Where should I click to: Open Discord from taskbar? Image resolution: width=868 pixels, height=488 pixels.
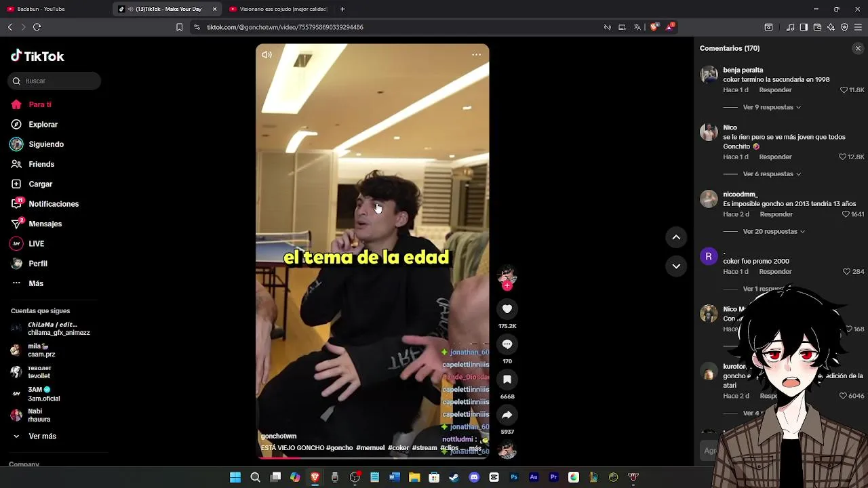coord(474,477)
